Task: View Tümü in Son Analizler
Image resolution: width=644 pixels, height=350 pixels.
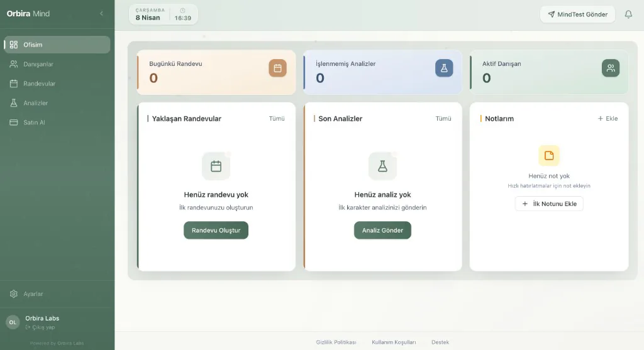Action: point(443,119)
